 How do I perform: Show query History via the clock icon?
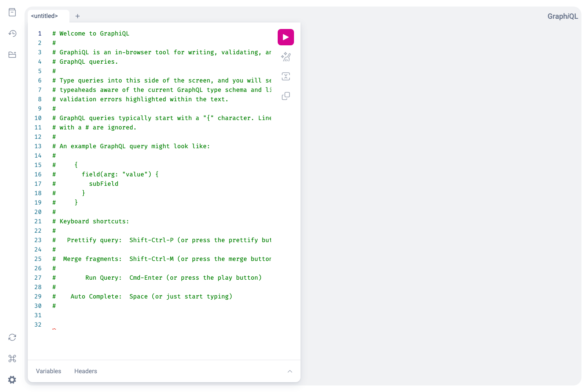coord(12,33)
